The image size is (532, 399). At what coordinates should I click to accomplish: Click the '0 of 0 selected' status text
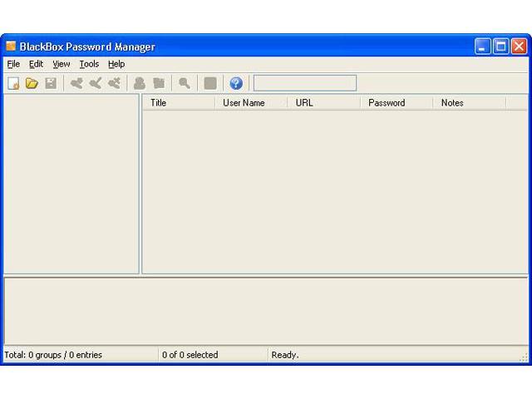[190, 355]
